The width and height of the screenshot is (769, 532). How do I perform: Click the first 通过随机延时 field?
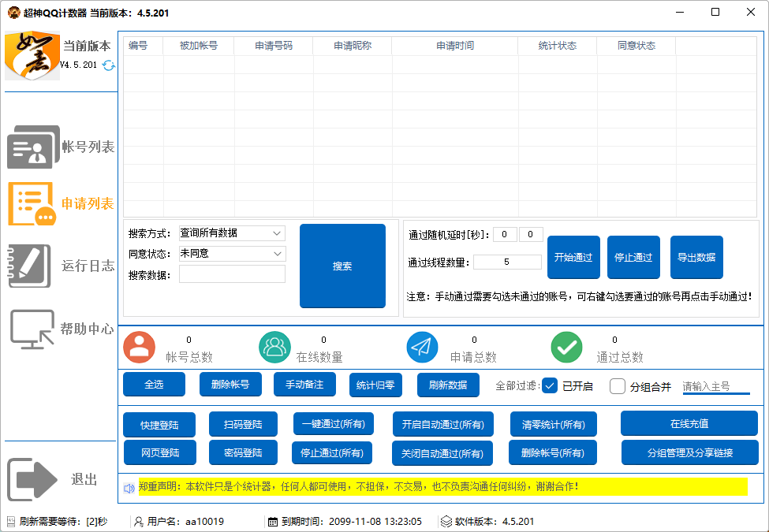505,235
